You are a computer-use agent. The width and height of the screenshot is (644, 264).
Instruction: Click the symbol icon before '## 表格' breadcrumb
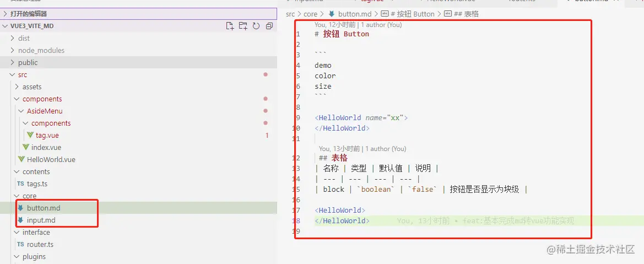pos(448,14)
